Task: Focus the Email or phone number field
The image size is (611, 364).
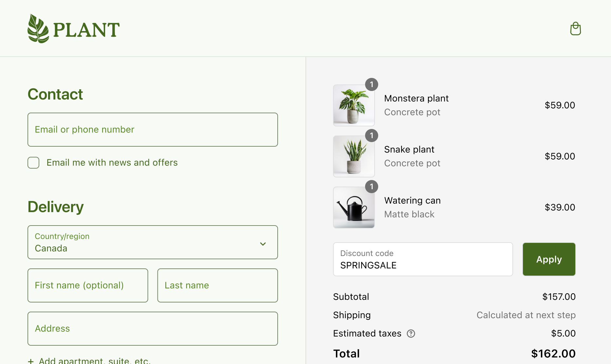Action: click(153, 130)
